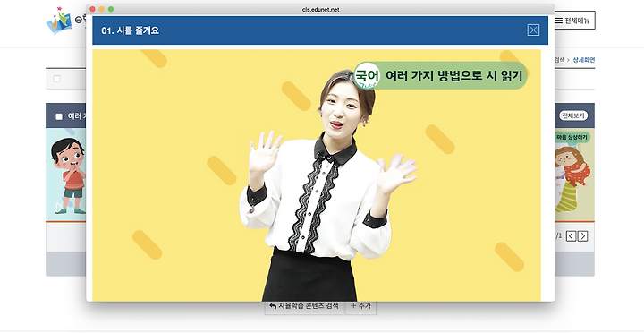
Task: Close the 01. 시를 즐겨요 popup with X icon
Action: point(533,30)
